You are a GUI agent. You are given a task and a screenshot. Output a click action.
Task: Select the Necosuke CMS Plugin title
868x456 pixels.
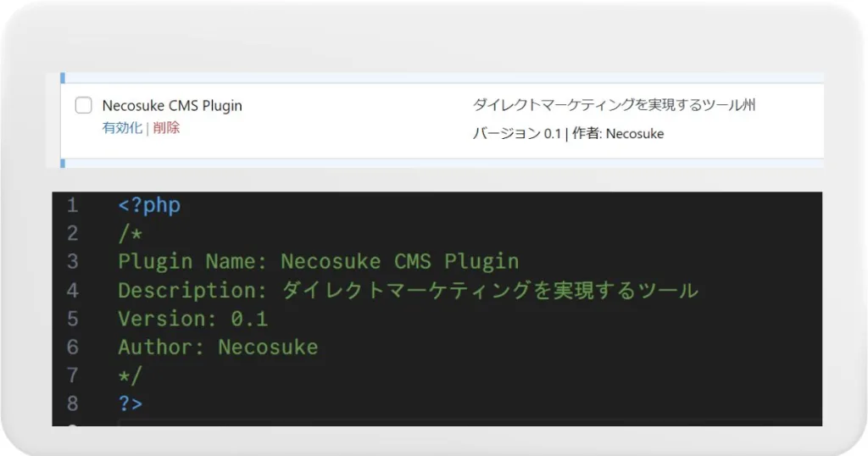(172, 105)
